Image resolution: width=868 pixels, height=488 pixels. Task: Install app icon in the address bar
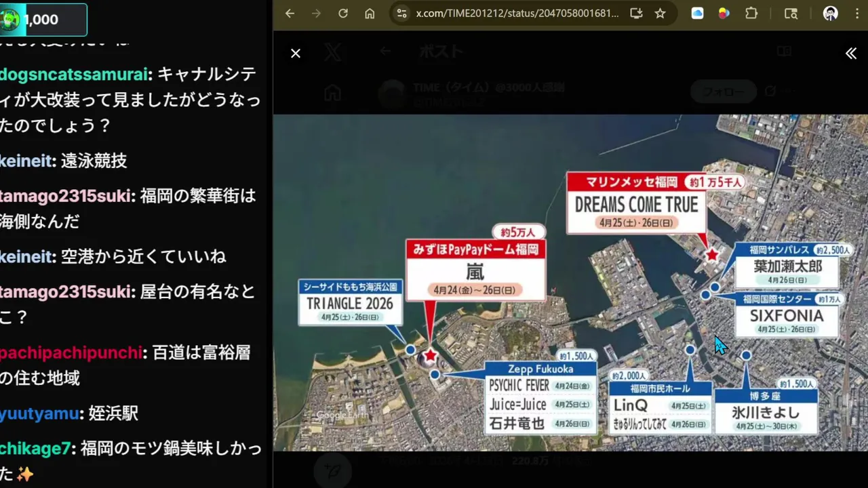pos(636,14)
